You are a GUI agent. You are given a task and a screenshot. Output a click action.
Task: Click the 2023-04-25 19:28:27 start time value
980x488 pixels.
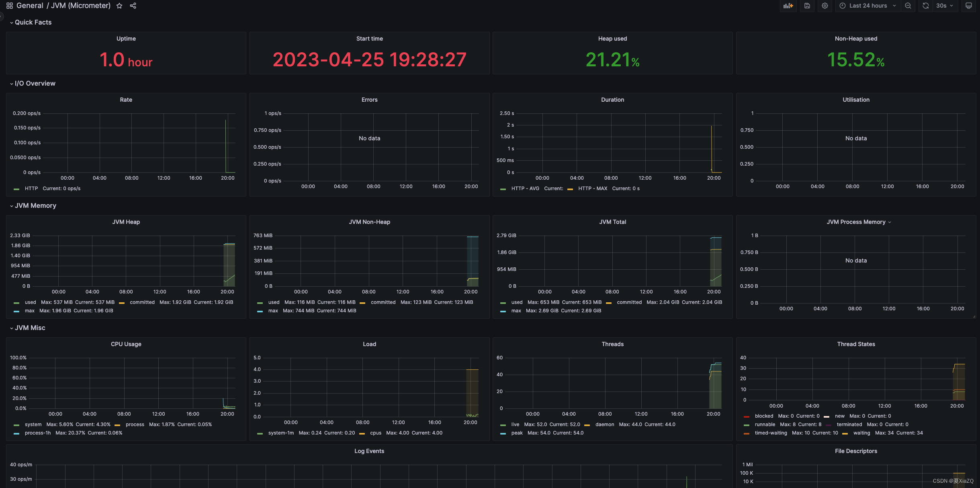tap(370, 60)
